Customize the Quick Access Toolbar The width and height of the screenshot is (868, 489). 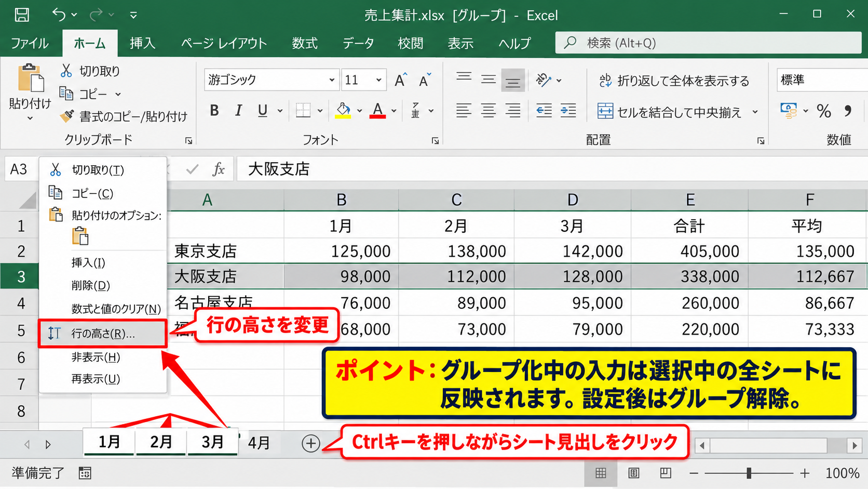click(133, 15)
